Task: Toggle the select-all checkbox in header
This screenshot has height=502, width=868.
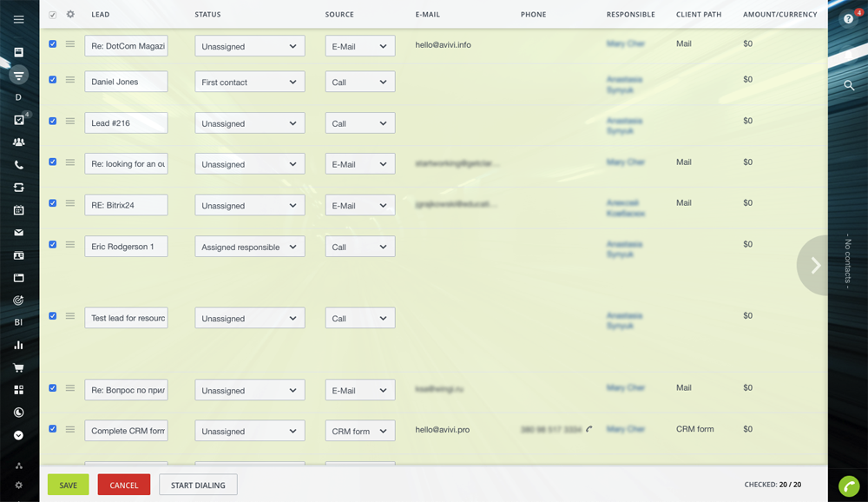Action: (x=53, y=15)
